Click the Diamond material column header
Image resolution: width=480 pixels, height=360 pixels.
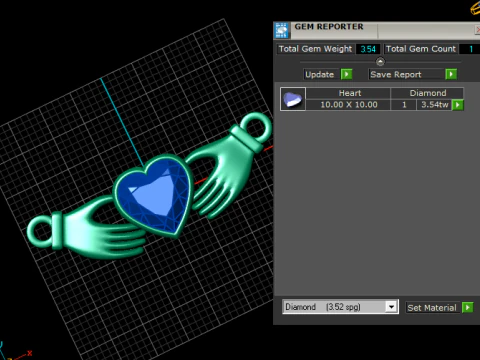[x=427, y=93]
